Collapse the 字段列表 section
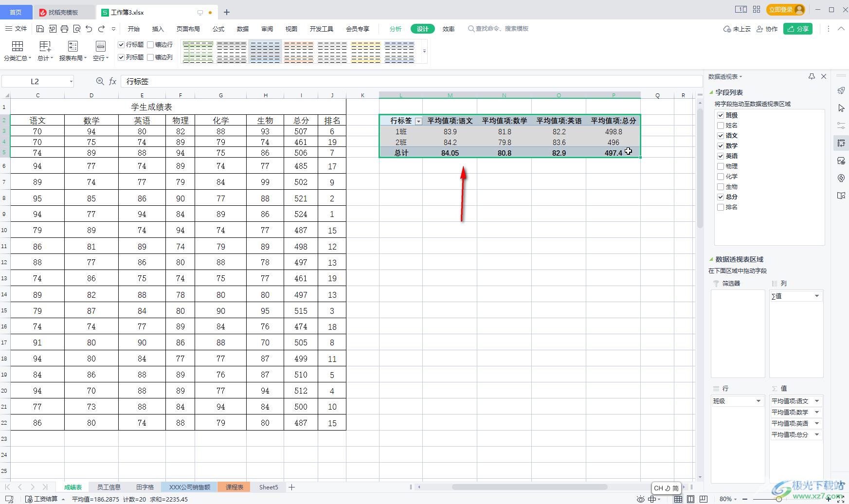Viewport: 849px width, 504px height. pos(711,92)
